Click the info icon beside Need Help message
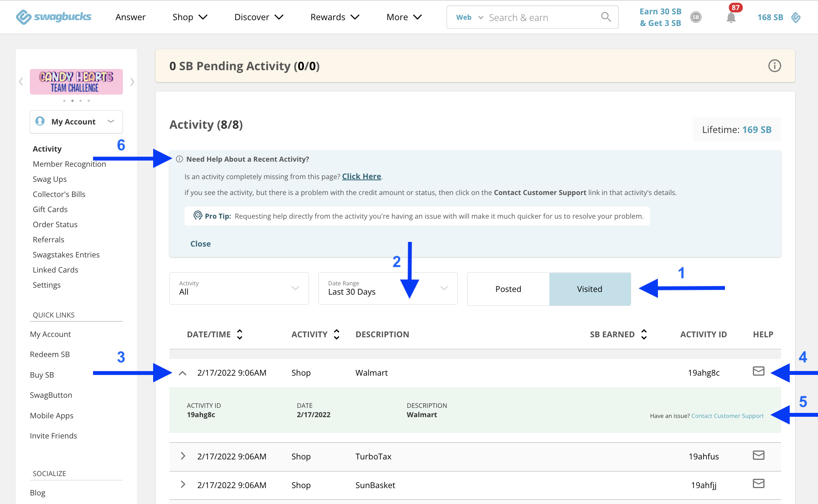Image resolution: width=818 pixels, height=504 pixels. tap(179, 159)
